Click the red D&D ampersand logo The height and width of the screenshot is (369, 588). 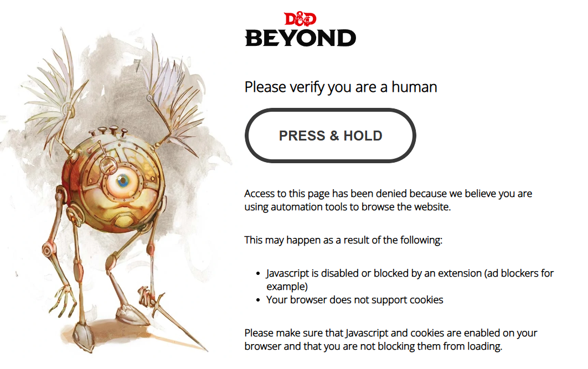coord(300,19)
